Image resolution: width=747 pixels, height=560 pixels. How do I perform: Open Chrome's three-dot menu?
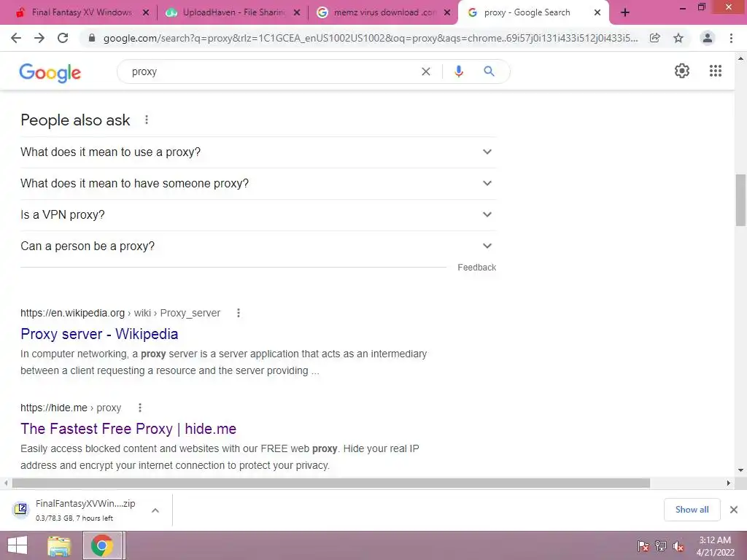731,38
